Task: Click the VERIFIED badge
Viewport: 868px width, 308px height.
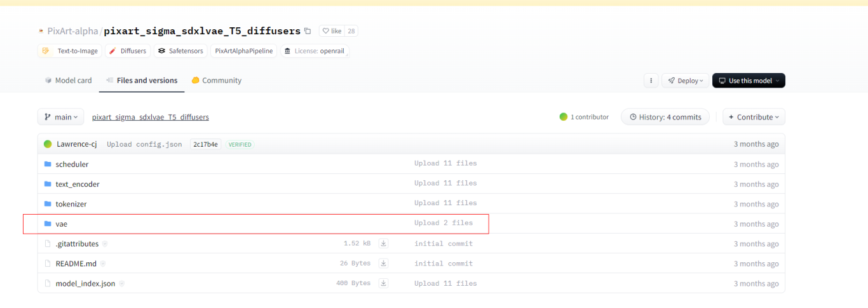Action: point(240,144)
